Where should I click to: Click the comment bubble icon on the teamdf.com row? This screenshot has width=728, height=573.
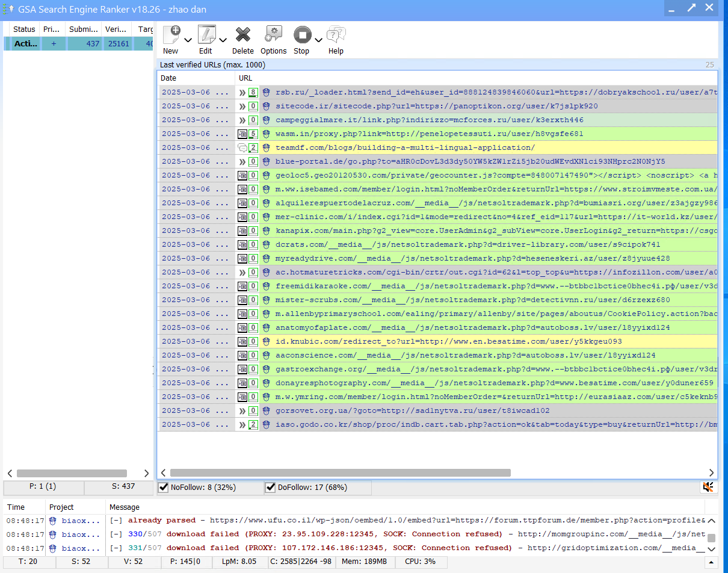click(243, 147)
